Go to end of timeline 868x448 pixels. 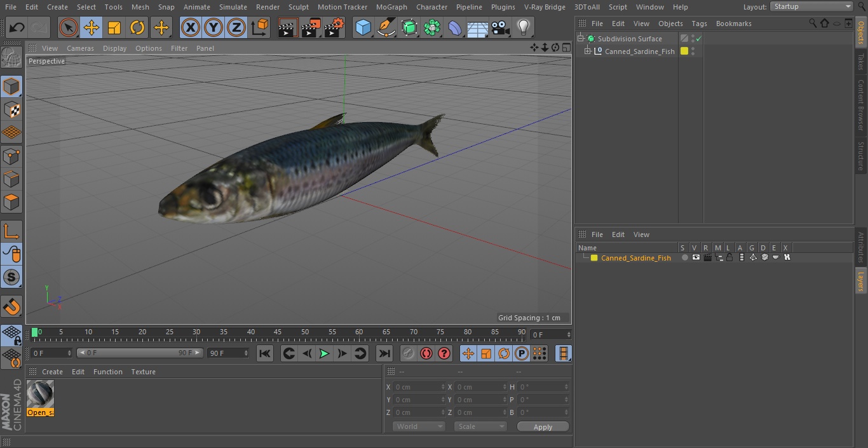click(384, 353)
